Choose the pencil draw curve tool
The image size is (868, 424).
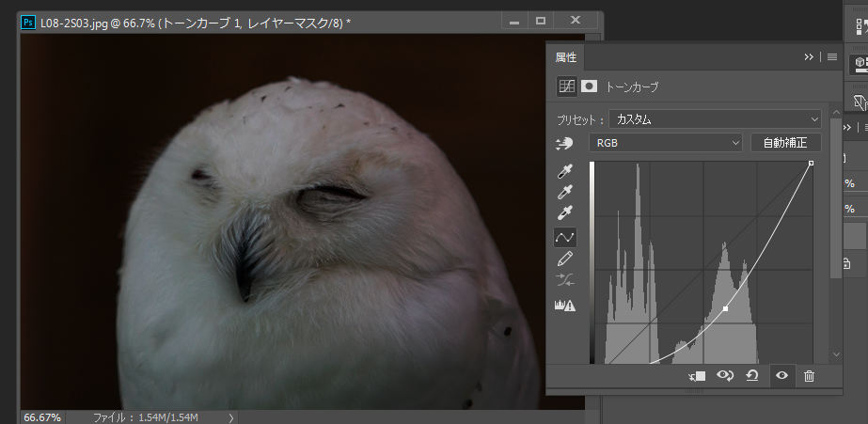(565, 259)
